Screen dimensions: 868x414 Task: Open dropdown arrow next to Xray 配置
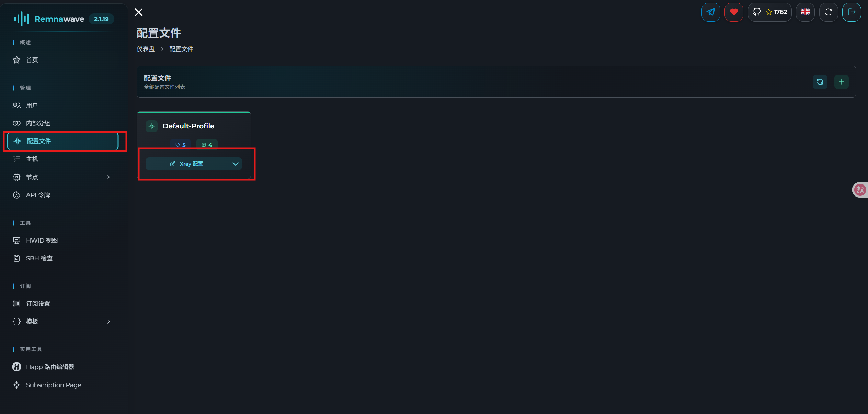click(x=236, y=164)
